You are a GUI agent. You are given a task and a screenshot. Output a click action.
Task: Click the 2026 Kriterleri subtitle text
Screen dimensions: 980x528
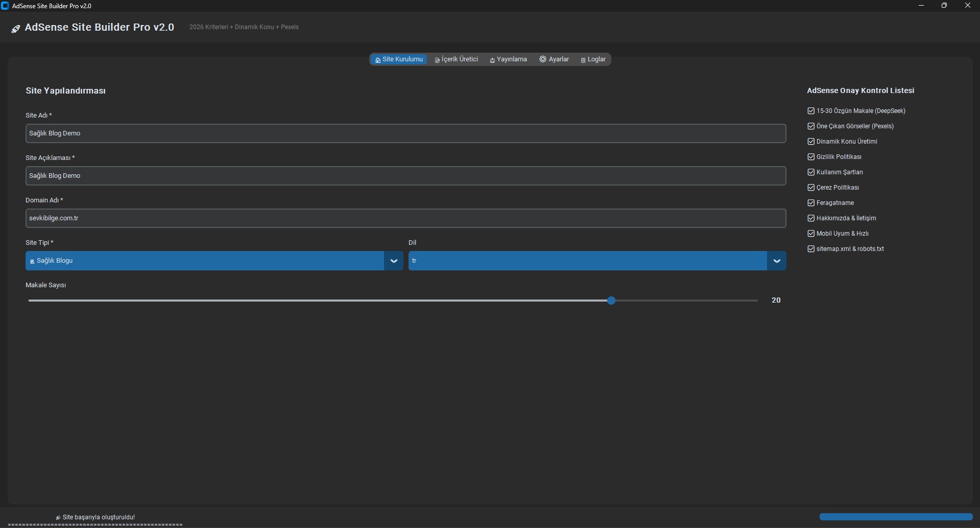coord(244,27)
